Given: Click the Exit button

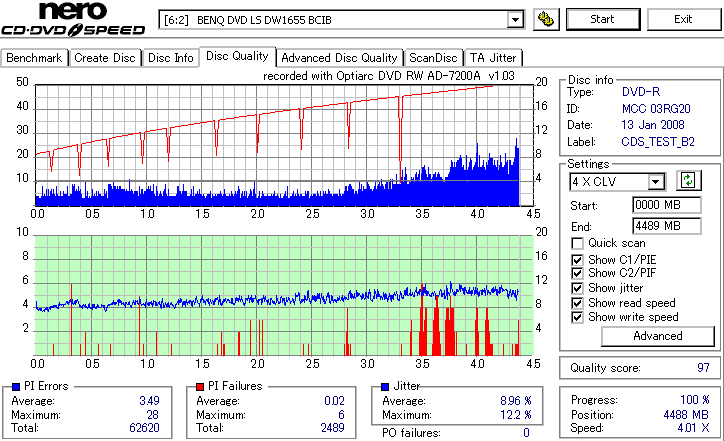Looking at the screenshot, I should tap(683, 19).
